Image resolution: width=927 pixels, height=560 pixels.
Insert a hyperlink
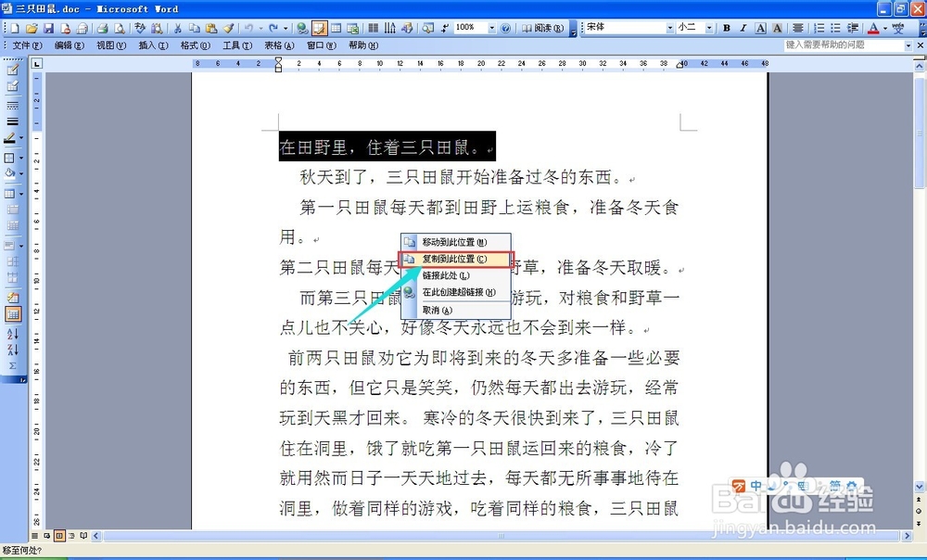(301, 28)
